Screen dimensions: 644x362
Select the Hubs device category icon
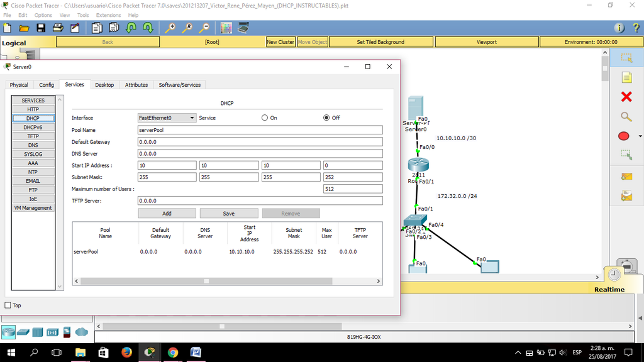37,332
